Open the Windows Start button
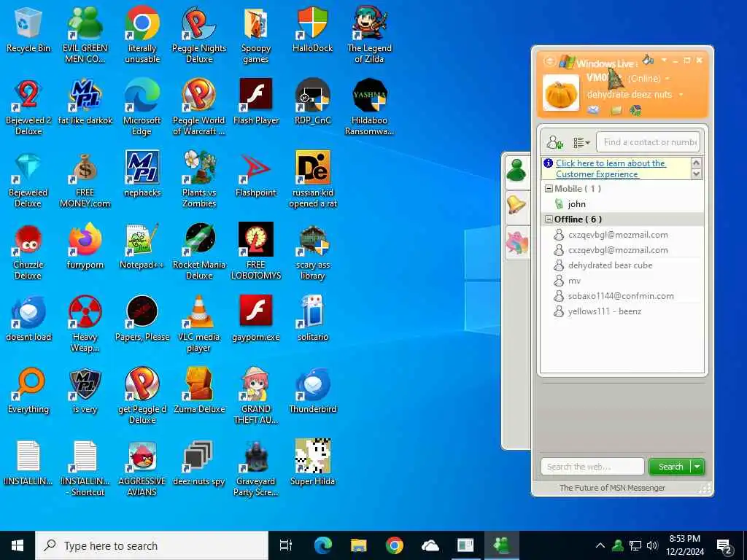The image size is (747, 560). coord(18,545)
